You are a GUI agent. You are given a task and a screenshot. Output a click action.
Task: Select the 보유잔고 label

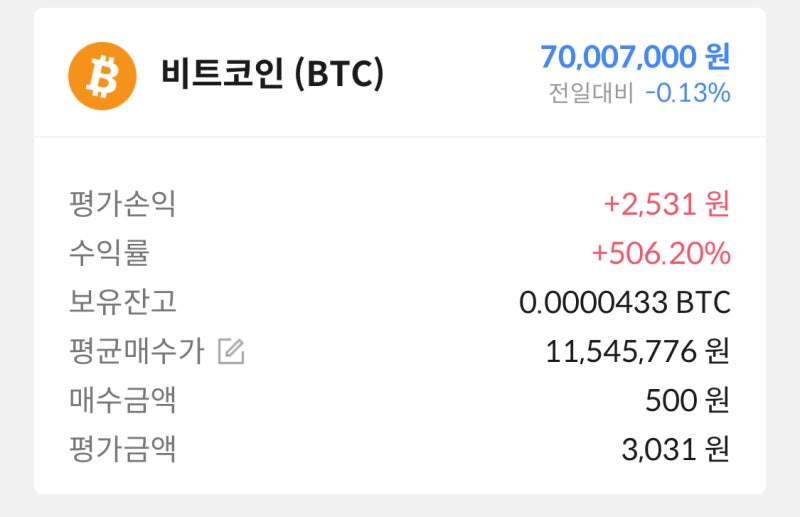[x=122, y=302]
